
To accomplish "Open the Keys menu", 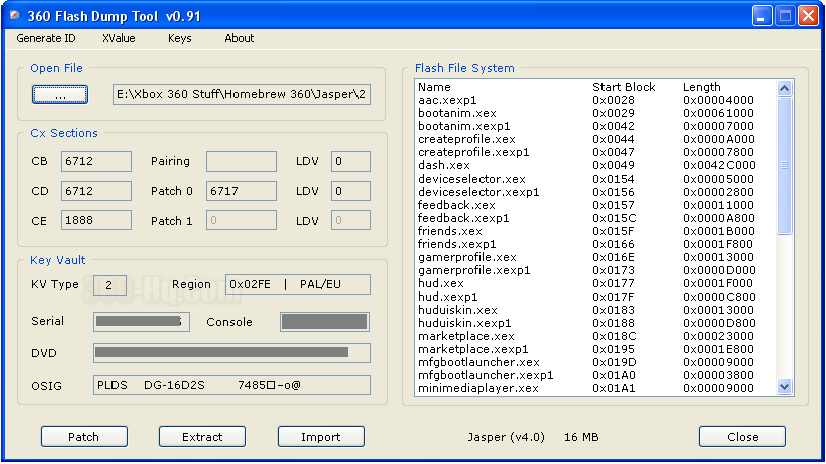I will [x=180, y=38].
